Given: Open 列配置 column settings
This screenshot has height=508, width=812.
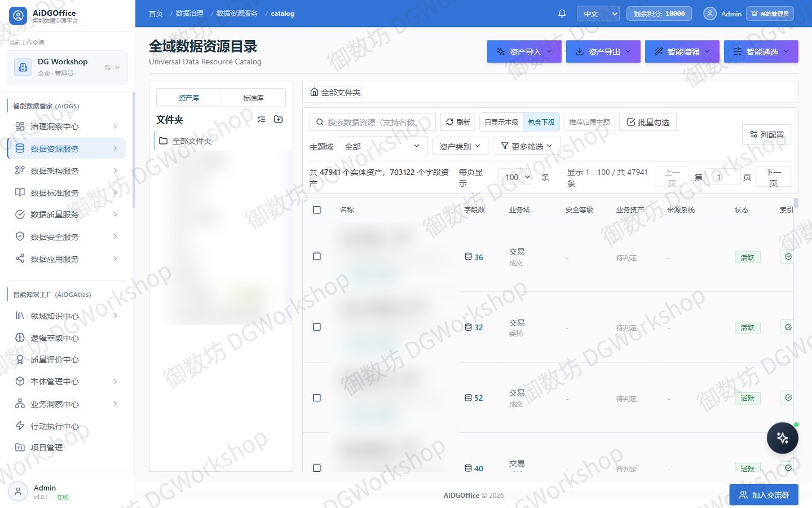Looking at the screenshot, I should (x=766, y=134).
